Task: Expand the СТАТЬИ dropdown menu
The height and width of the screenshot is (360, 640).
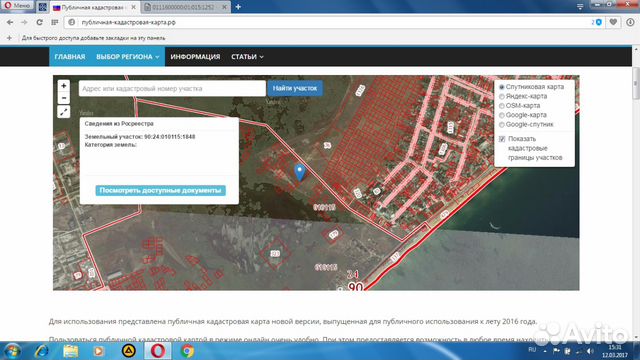Action: click(247, 57)
